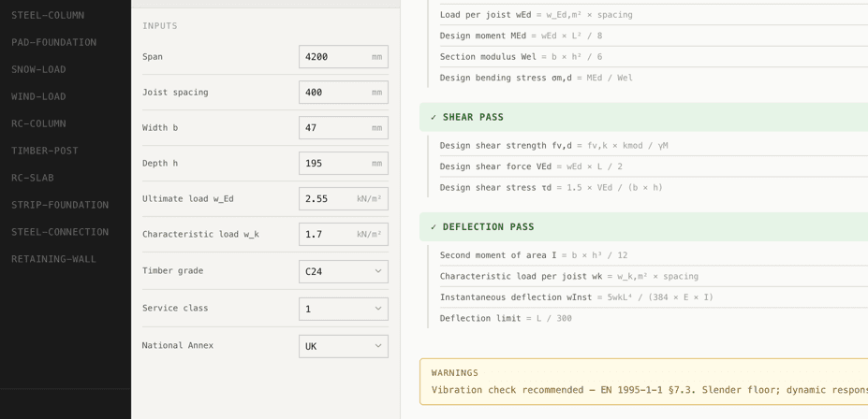Click the Instantaneous deflection wInst line

click(x=654, y=296)
